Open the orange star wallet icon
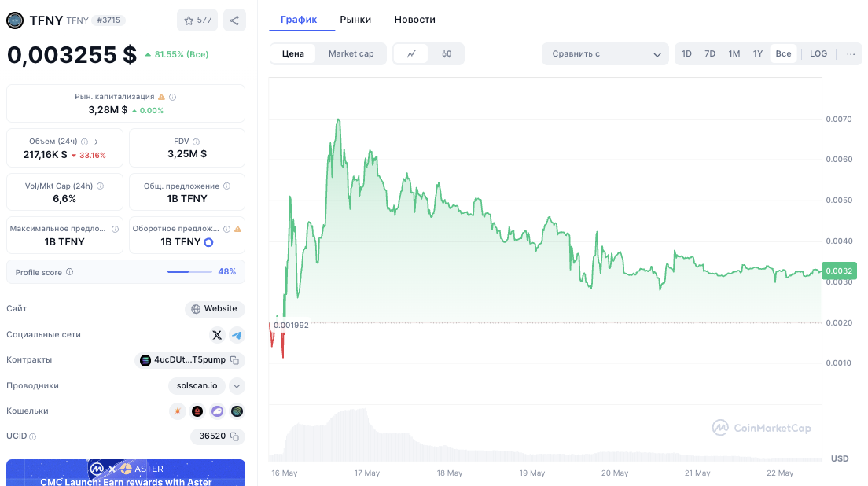This screenshot has height=486, width=868. 178,411
